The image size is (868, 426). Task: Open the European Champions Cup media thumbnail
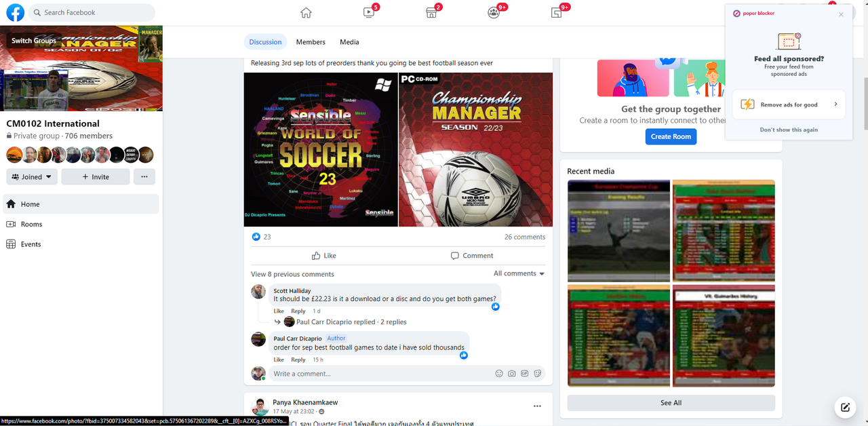coord(618,231)
